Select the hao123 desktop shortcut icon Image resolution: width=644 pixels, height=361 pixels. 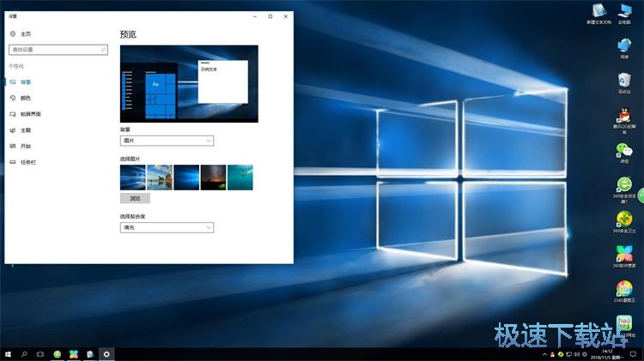(624, 328)
